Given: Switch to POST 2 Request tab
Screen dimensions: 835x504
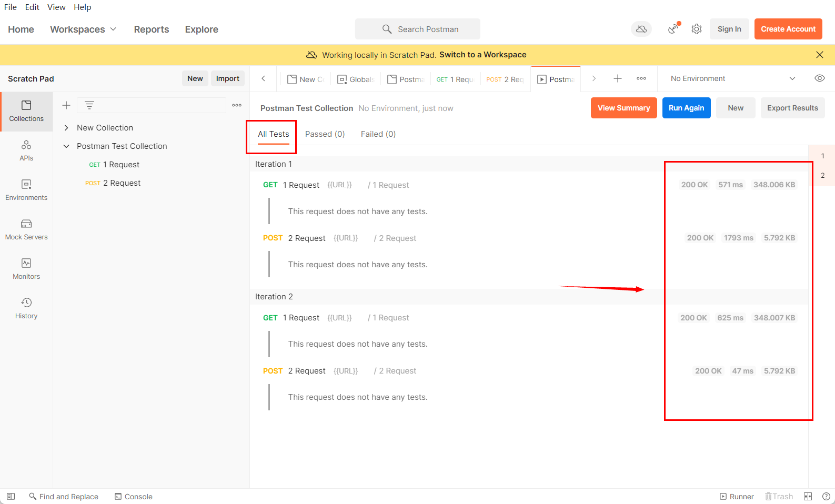Looking at the screenshot, I should (505, 79).
